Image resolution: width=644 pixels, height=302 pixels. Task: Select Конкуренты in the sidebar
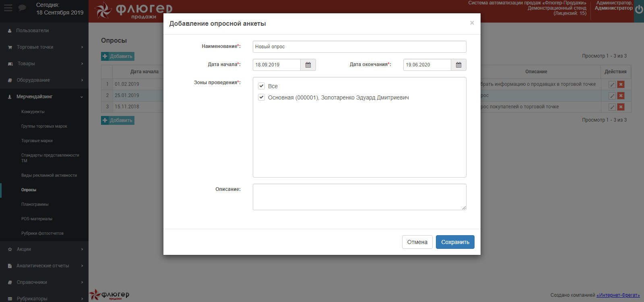[33, 112]
